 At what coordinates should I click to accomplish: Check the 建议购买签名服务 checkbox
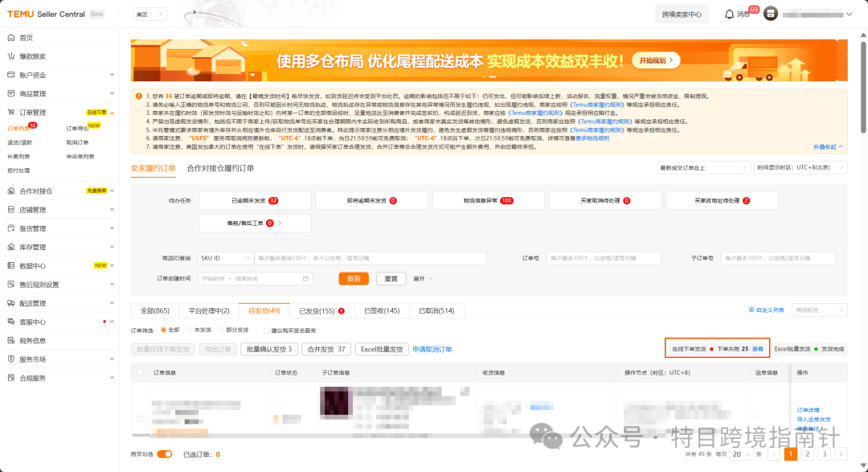(266, 330)
